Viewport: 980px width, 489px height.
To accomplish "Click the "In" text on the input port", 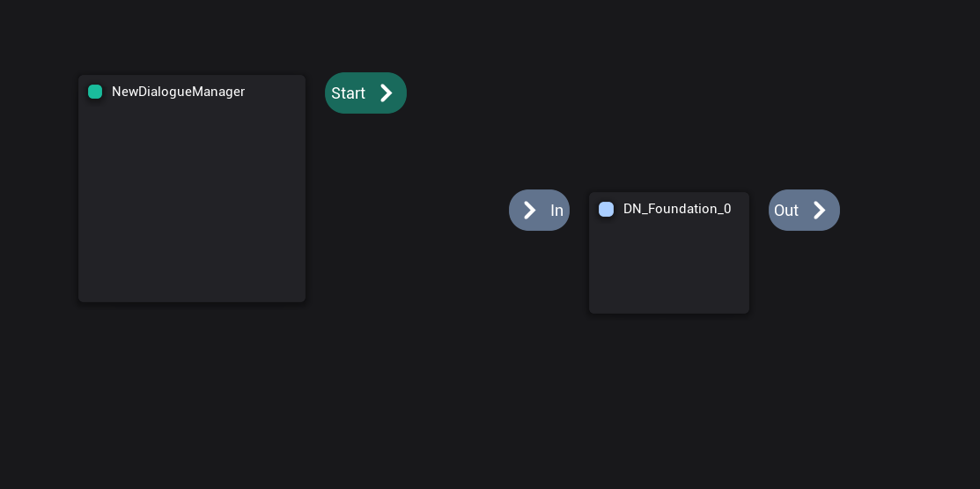I will (x=556, y=211).
